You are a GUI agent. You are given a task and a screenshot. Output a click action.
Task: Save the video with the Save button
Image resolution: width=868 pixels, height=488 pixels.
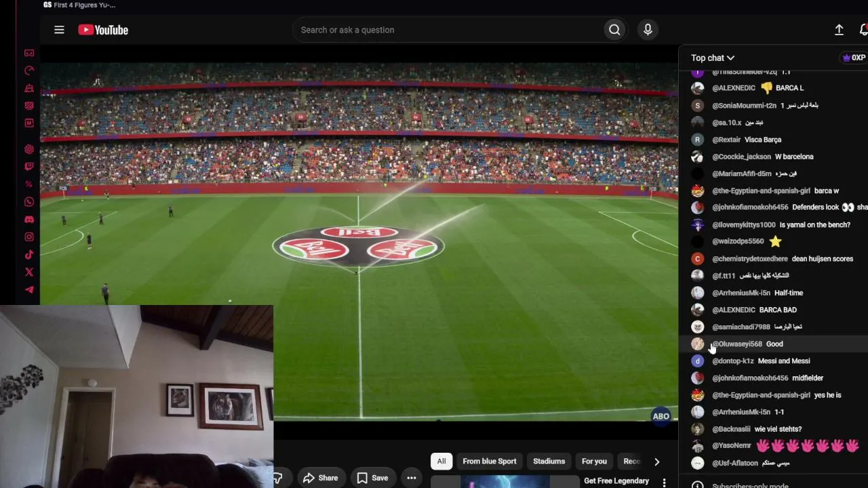pos(373,478)
